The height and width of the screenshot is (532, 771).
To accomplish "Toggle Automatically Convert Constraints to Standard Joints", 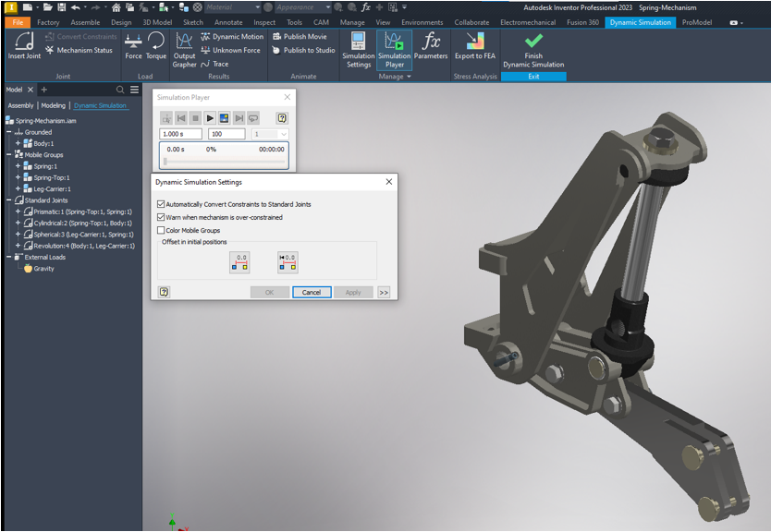I will coord(161,204).
